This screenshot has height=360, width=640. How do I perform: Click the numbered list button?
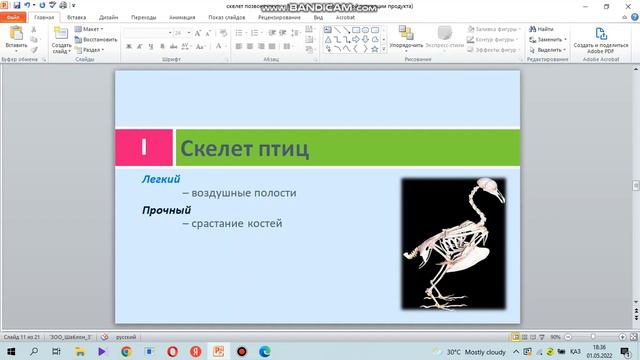pyautogui.click(x=254, y=33)
